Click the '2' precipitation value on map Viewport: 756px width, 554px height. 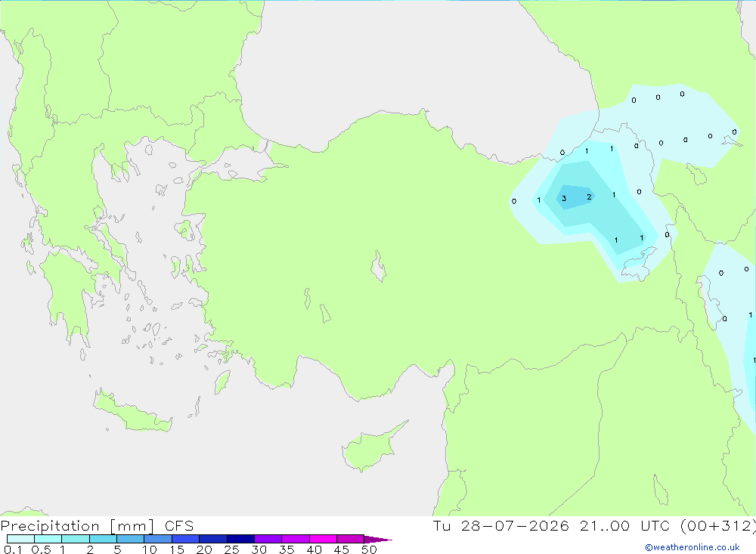pyautogui.click(x=589, y=197)
